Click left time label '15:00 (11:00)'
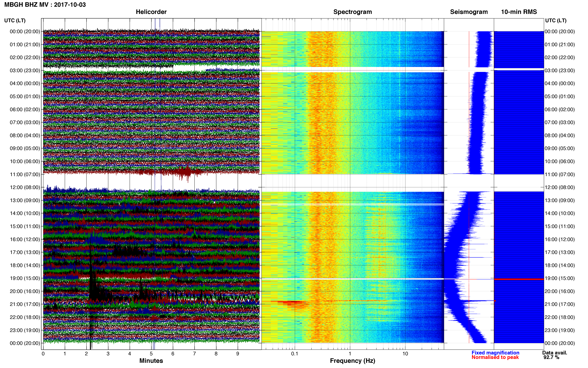The image size is (588, 368). click(x=25, y=226)
